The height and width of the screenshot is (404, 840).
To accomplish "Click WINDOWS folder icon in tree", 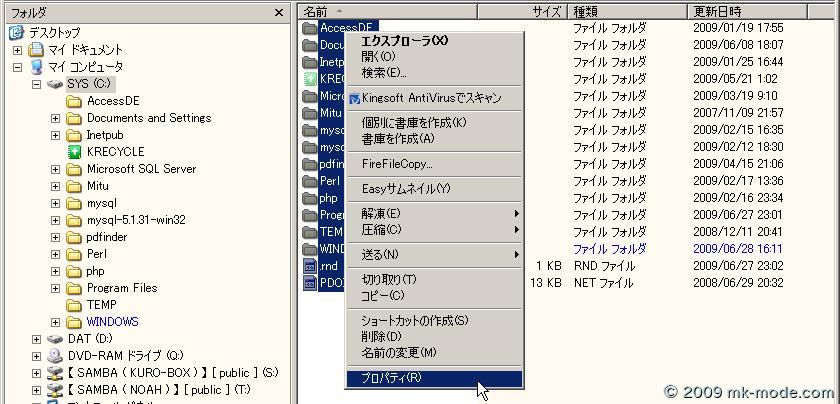I will click(x=73, y=322).
